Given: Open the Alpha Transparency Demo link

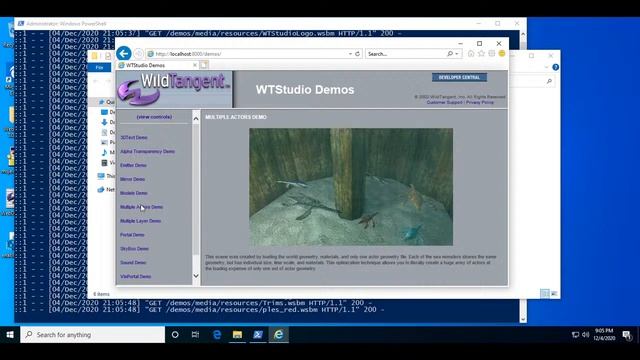Looking at the screenshot, I should 147,151.
